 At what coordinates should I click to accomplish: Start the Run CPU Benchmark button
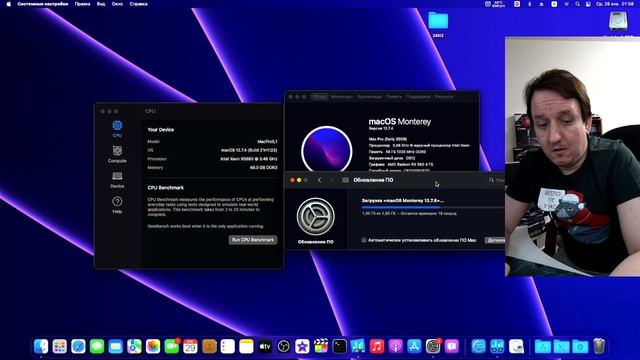coord(253,240)
